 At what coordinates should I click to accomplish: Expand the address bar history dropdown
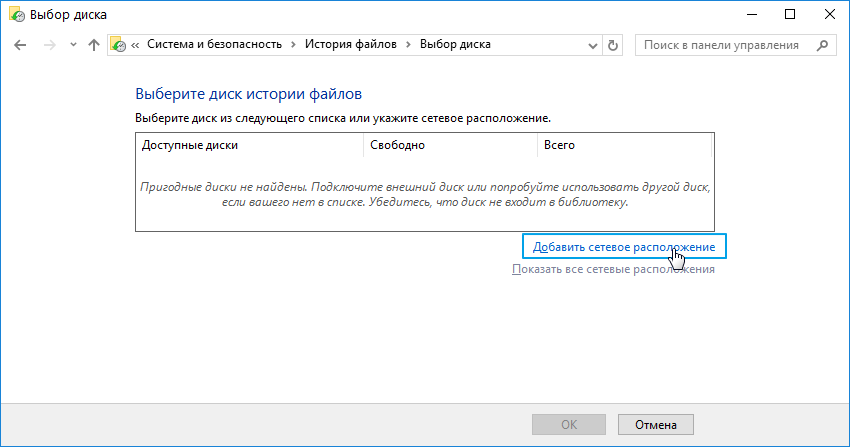pyautogui.click(x=594, y=45)
